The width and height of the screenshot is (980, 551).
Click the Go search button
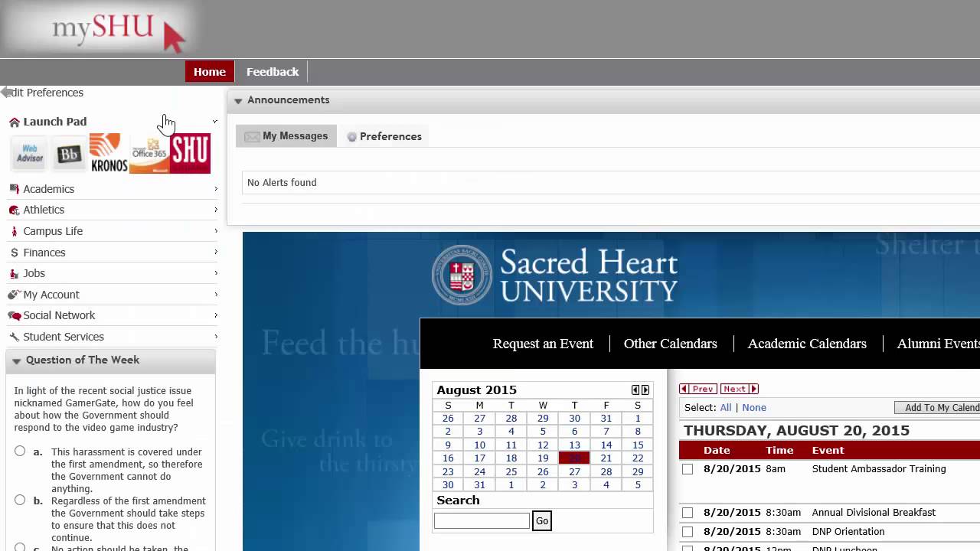[542, 521]
